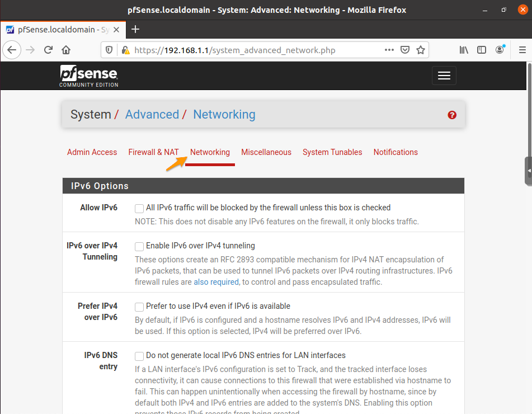The image size is (532, 414).
Task: Reload the current page in Firefox
Action: 49,50
